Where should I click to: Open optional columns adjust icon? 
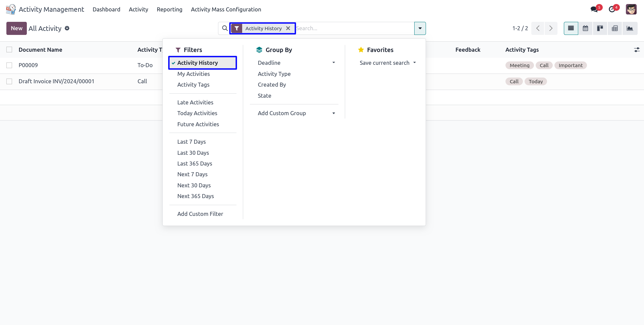pos(637,50)
